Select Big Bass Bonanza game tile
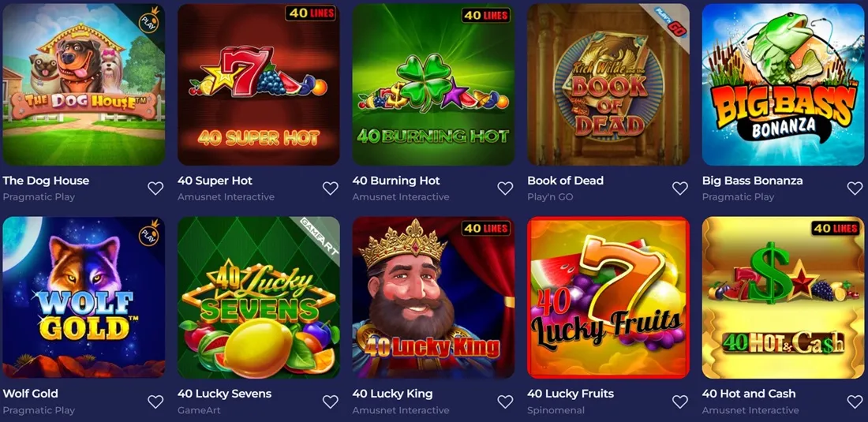This screenshot has width=868, height=422. click(x=784, y=84)
